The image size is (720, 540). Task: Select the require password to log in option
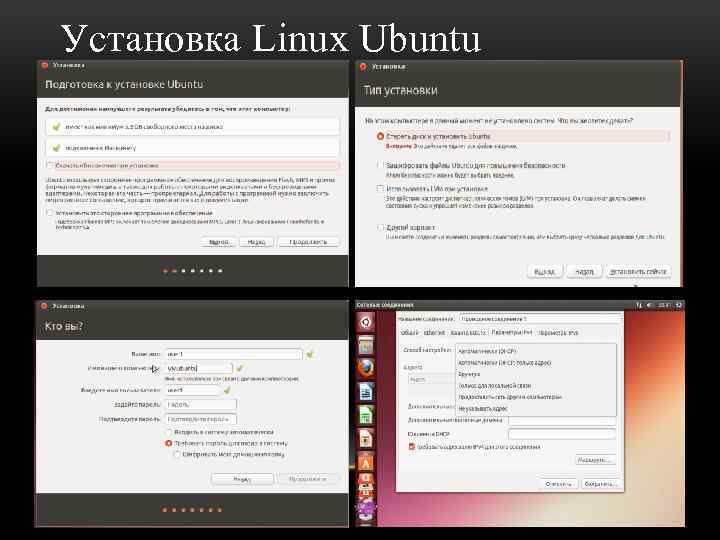169,443
